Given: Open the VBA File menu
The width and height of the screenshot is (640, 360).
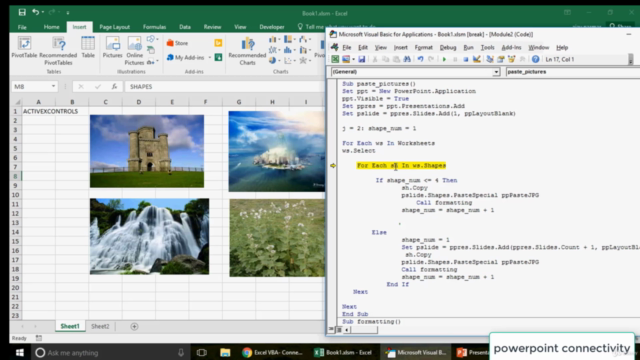Looking at the screenshot, I should point(347,47).
